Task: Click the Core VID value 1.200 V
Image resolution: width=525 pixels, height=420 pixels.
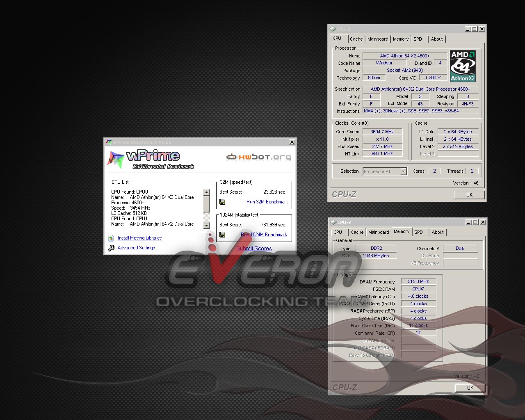Action: click(x=433, y=78)
